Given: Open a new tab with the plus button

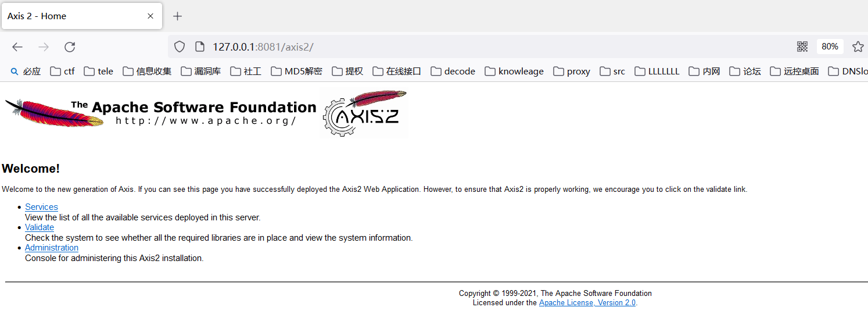Looking at the screenshot, I should tap(178, 16).
